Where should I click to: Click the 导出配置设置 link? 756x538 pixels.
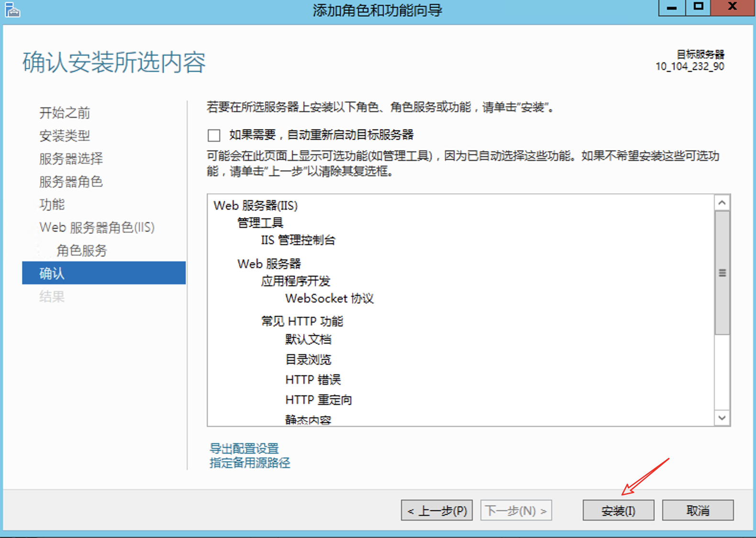244,448
